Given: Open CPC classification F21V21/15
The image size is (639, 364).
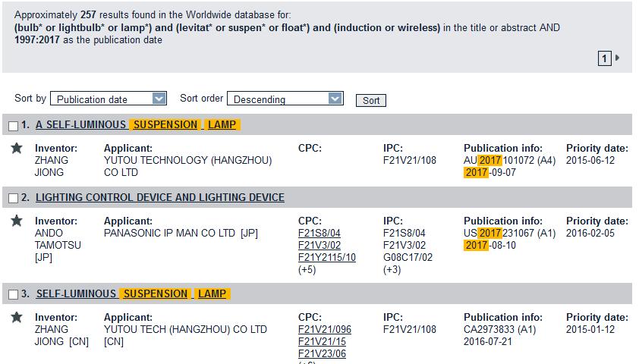Looking at the screenshot, I should pos(322,341).
